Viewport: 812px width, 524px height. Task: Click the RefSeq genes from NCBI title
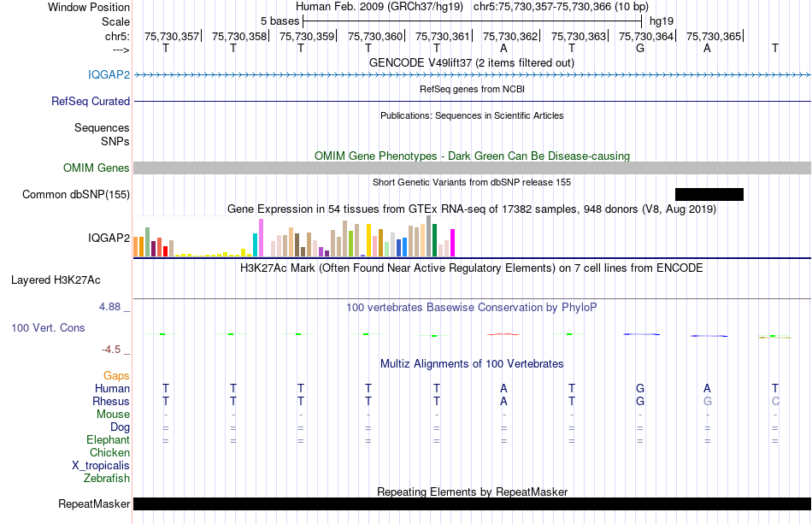click(472, 89)
